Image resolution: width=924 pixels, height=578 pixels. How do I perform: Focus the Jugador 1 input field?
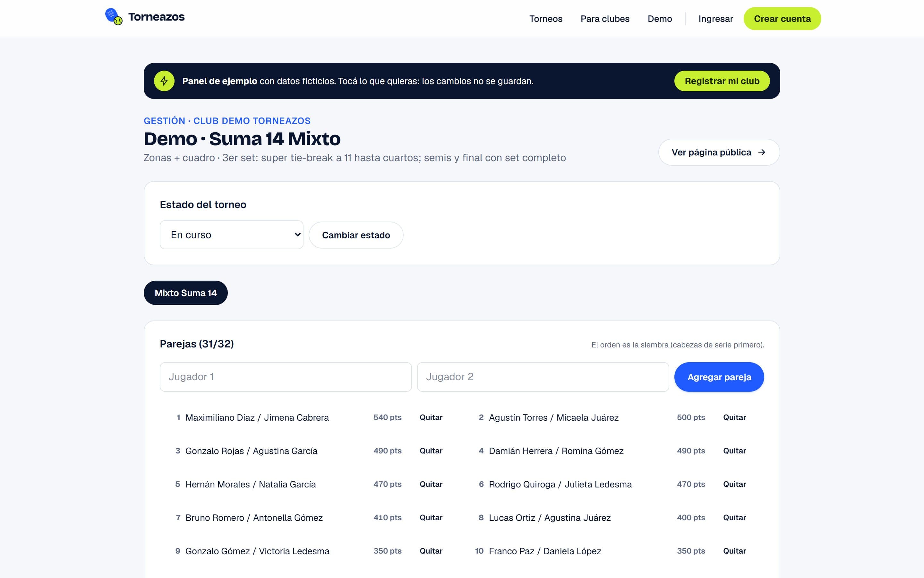coord(286,377)
